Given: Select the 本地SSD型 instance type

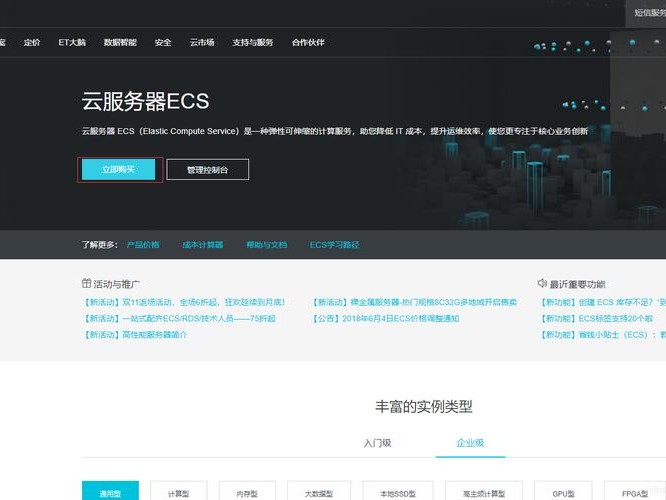Looking at the screenshot, I should pos(398,491).
